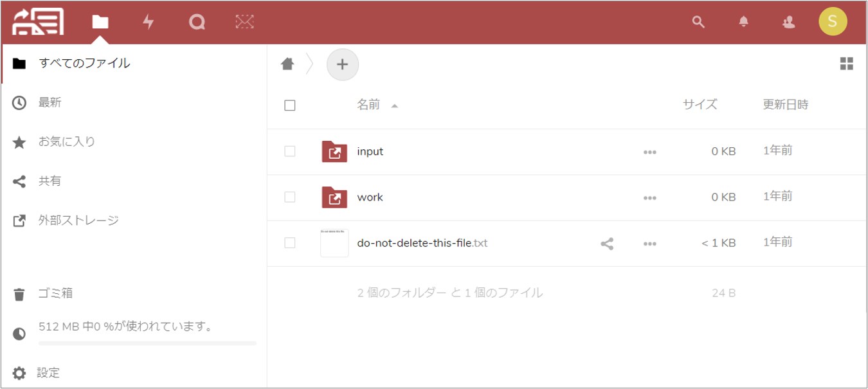
Task: Open 最新 (Recent) in sidebar
Action: pyautogui.click(x=50, y=103)
